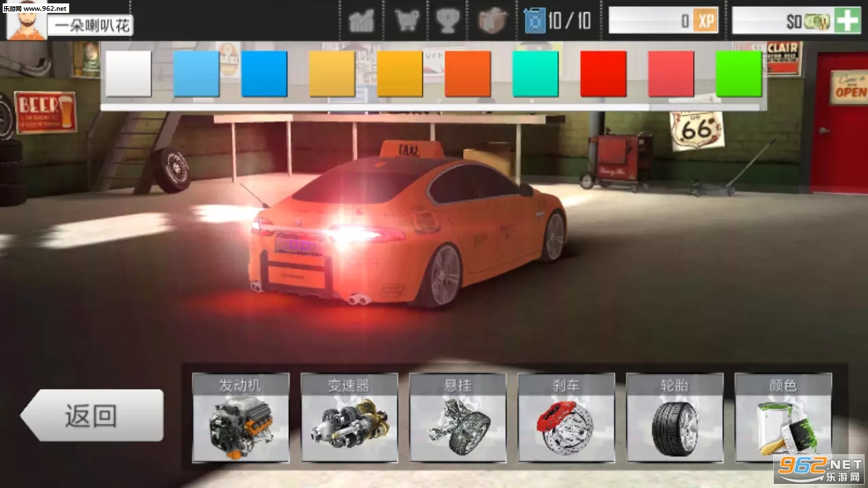Open the cardboard box rewards icon
Viewport: 868px width, 488px height.
click(x=493, y=21)
